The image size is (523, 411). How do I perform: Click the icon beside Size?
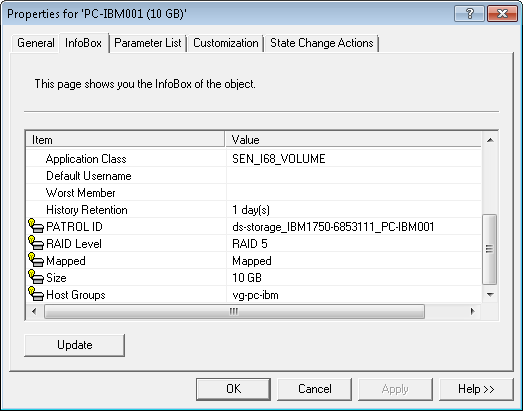tap(36, 277)
